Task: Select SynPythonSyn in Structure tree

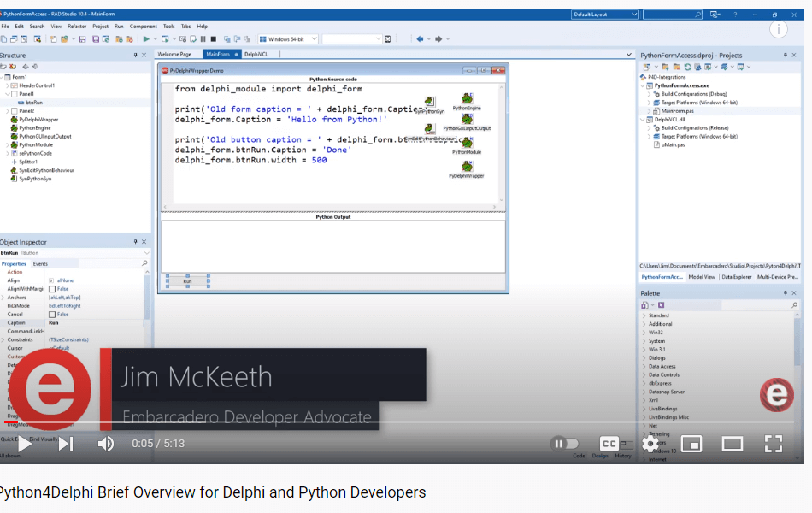Action: (x=35, y=179)
